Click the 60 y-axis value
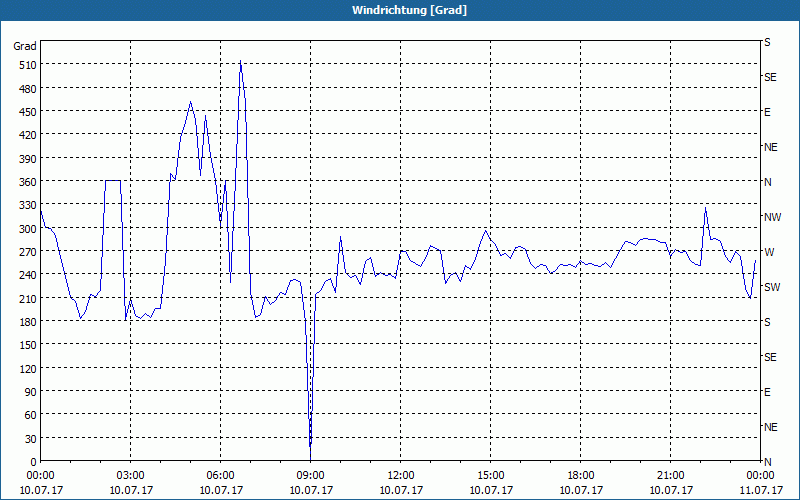Screen dimensions: 800x500 pos(31,415)
